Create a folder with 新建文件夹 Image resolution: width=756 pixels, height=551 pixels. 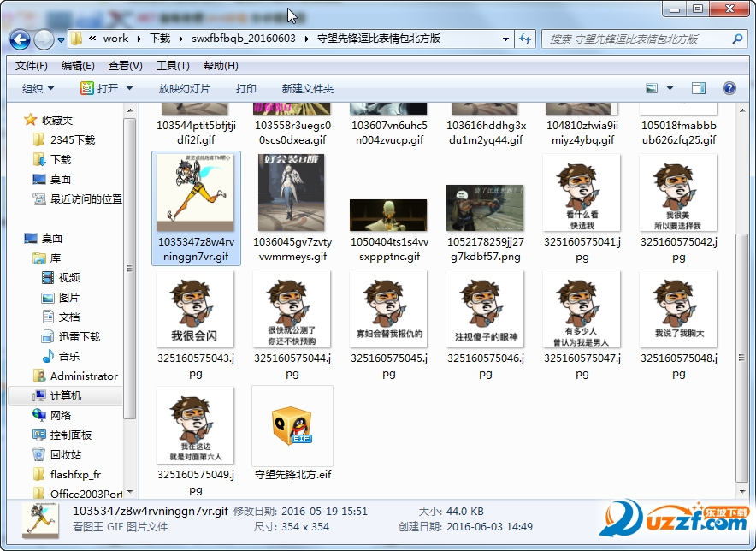[308, 89]
